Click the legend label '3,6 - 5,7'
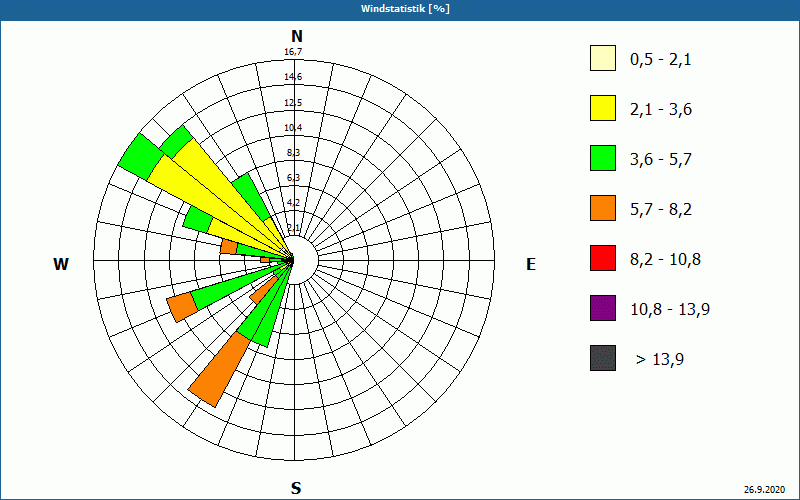The width and height of the screenshot is (800, 500). tap(661, 160)
